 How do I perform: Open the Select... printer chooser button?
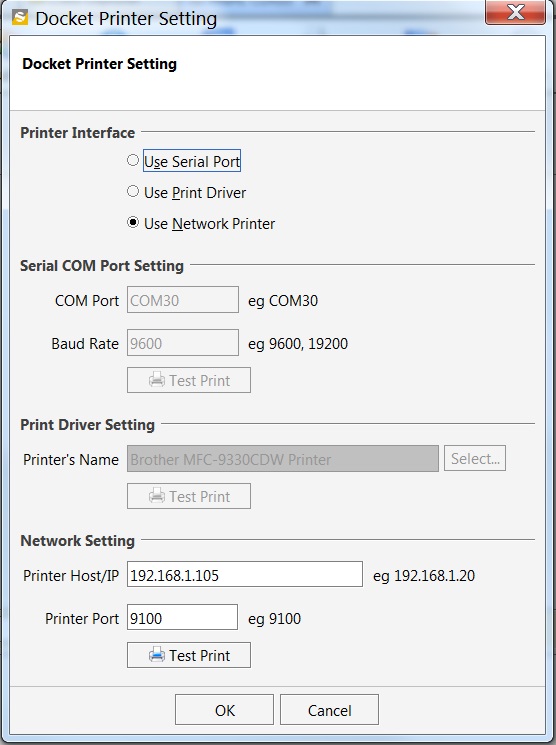pos(475,458)
